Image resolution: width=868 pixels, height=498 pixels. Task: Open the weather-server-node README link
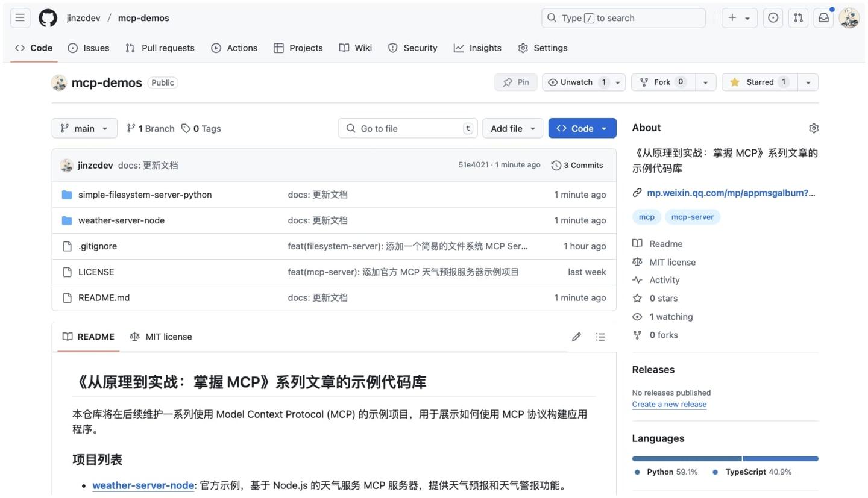click(x=143, y=486)
